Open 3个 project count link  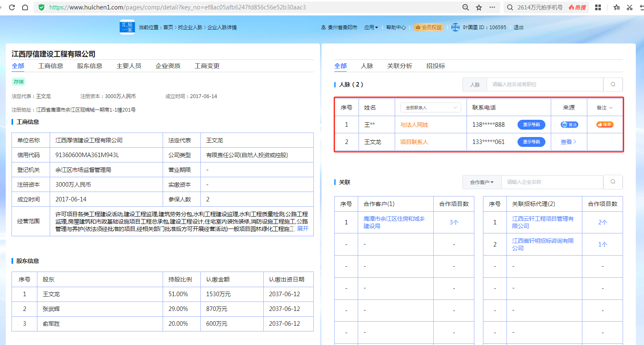click(454, 222)
